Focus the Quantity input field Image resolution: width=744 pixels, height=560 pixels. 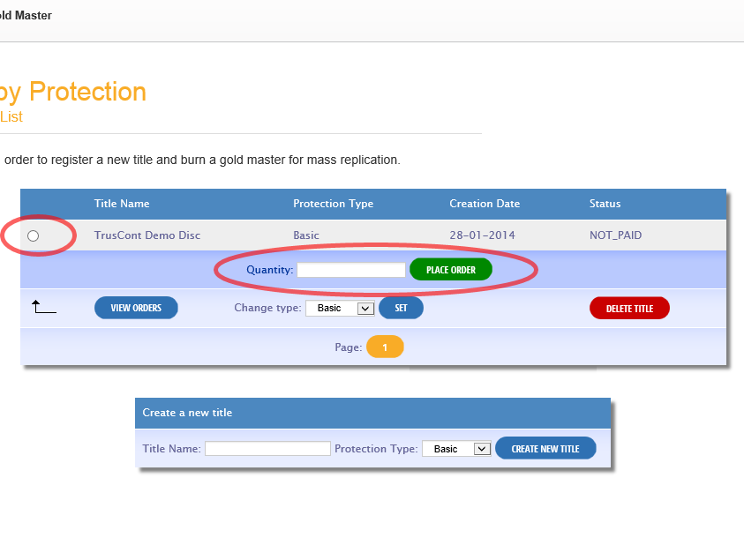(x=350, y=270)
